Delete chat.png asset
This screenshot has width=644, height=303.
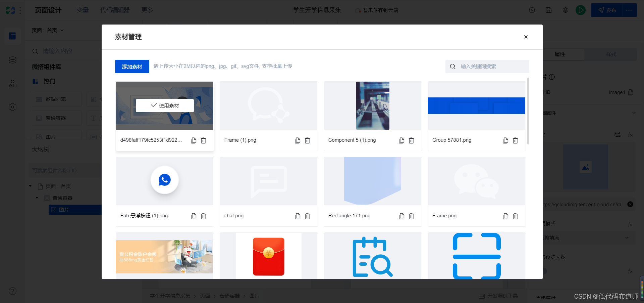[307, 216]
